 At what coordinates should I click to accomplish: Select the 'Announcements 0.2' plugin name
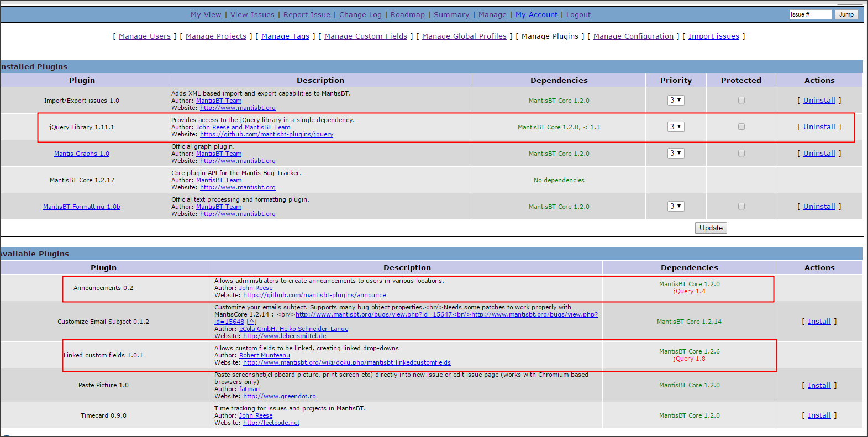[x=103, y=288]
